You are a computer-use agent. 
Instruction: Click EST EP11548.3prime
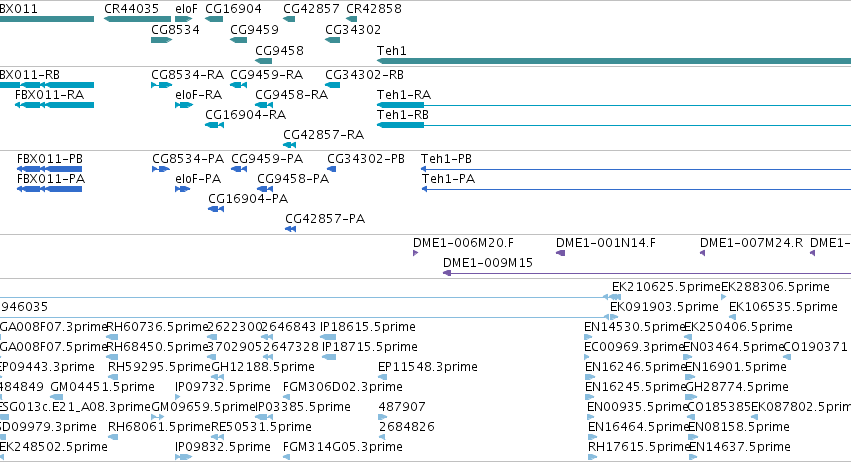(428, 367)
